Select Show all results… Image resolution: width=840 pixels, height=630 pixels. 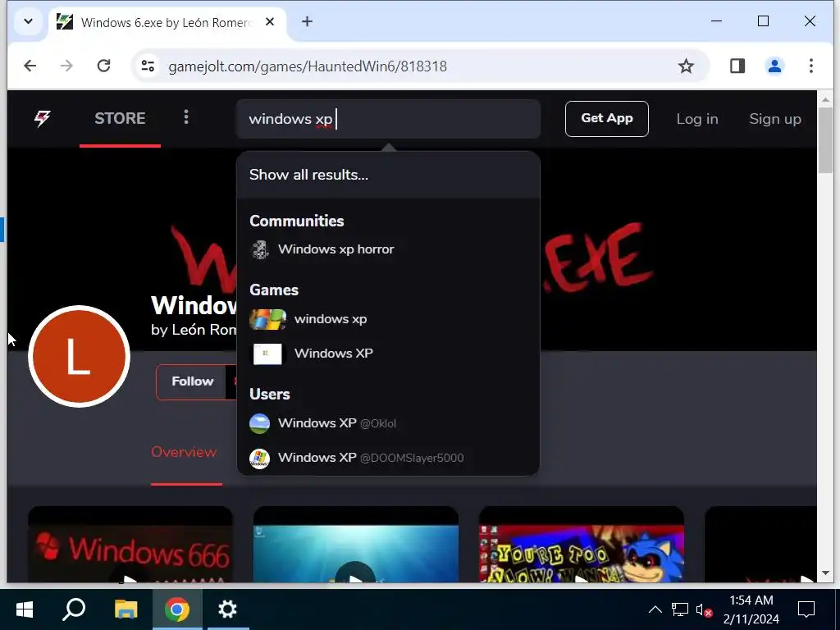pos(388,175)
